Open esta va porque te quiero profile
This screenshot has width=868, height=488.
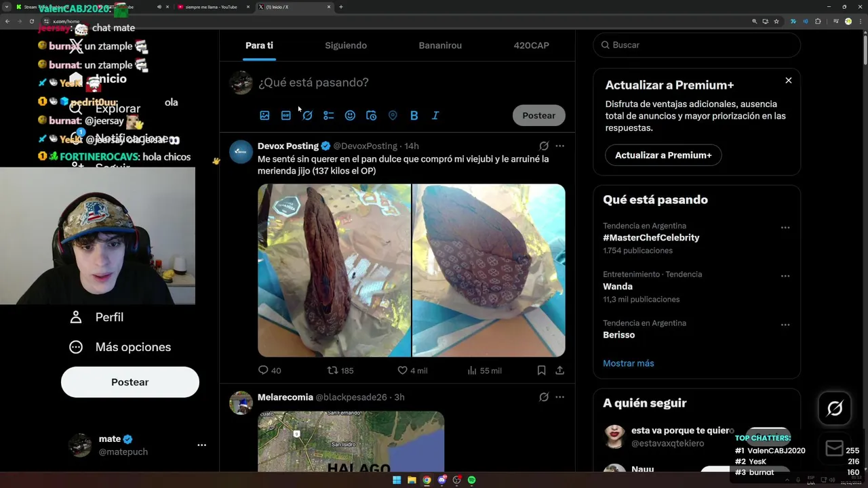[x=682, y=430]
